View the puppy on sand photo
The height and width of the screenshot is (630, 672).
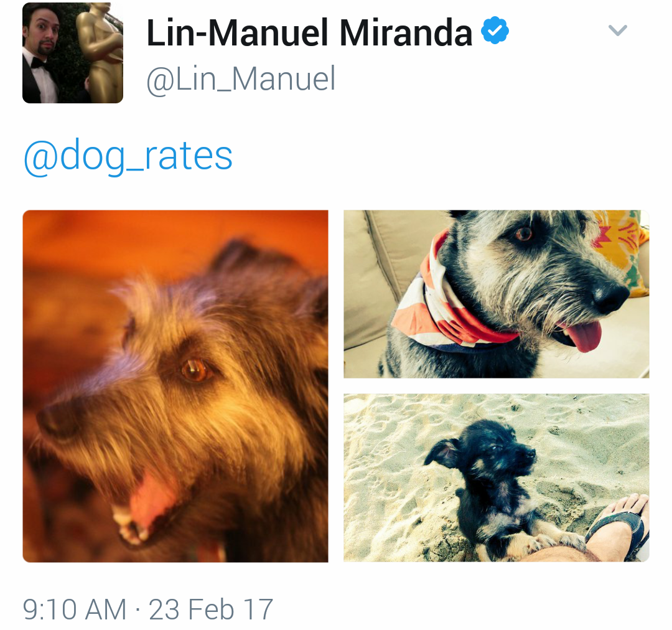click(497, 477)
